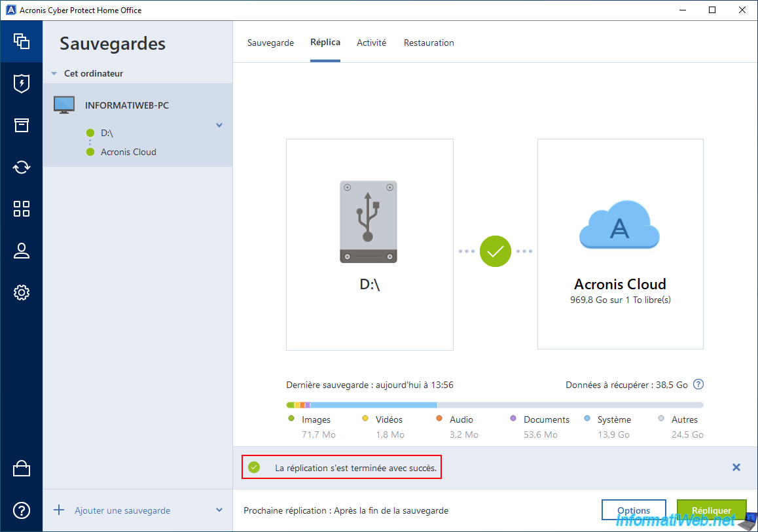
Task: Open the Archive box icon in sidebar
Action: [21, 125]
